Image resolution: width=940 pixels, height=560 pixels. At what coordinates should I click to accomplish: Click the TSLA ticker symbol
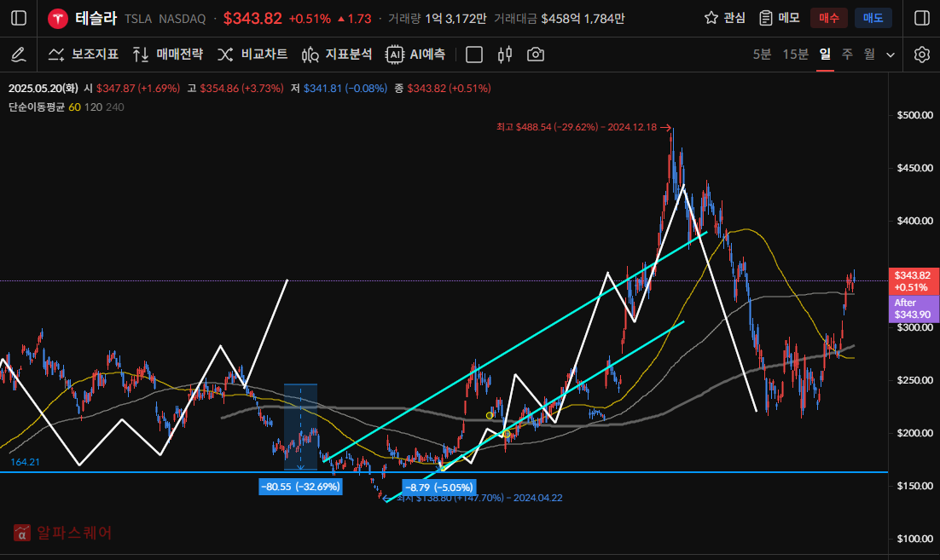tap(138, 19)
